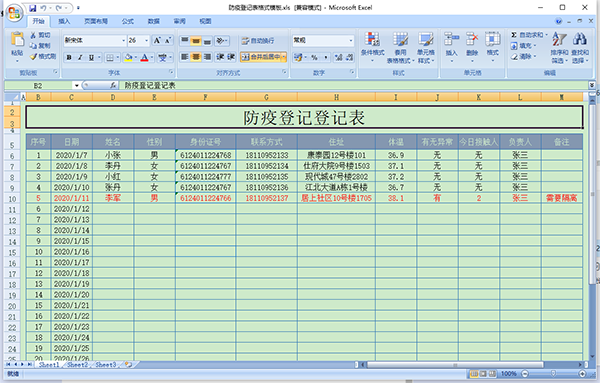Expand the borders dropdown arrow
Viewport: 600px width, 383px height.
(117, 57)
